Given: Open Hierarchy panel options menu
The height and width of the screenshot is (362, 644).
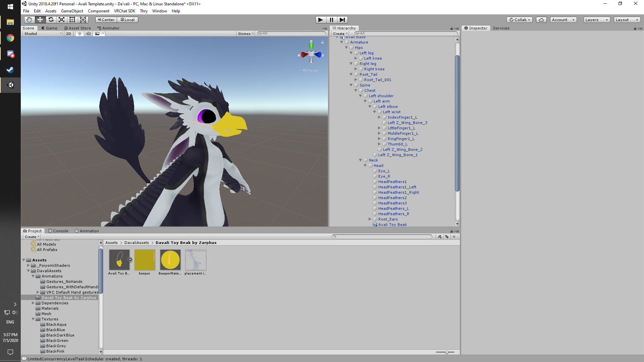Looking at the screenshot, I should point(457,28).
